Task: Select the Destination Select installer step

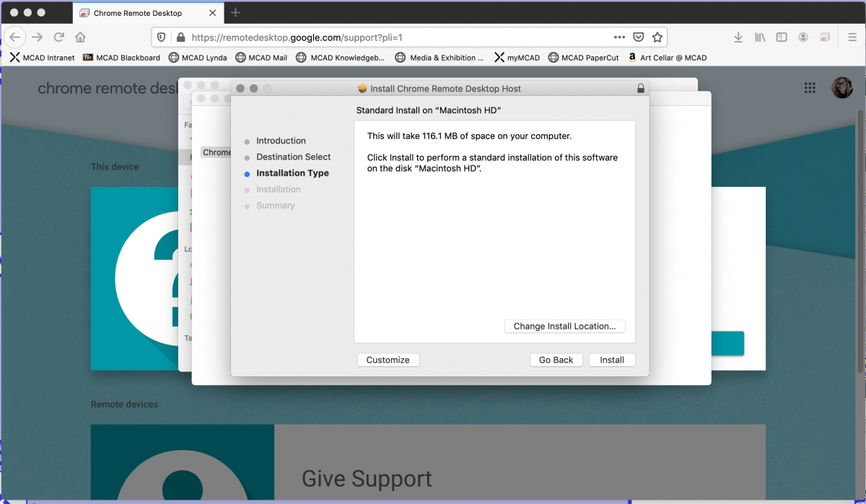Action: pos(293,157)
